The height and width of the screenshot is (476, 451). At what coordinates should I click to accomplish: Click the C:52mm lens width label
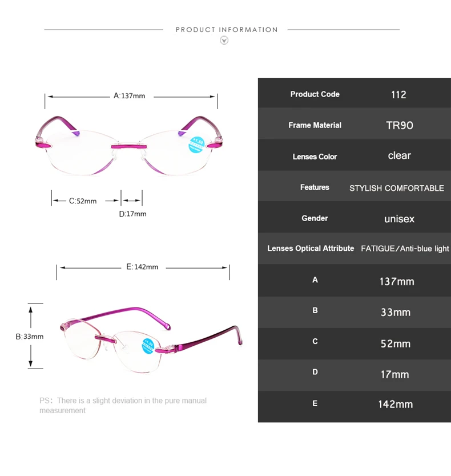(83, 201)
